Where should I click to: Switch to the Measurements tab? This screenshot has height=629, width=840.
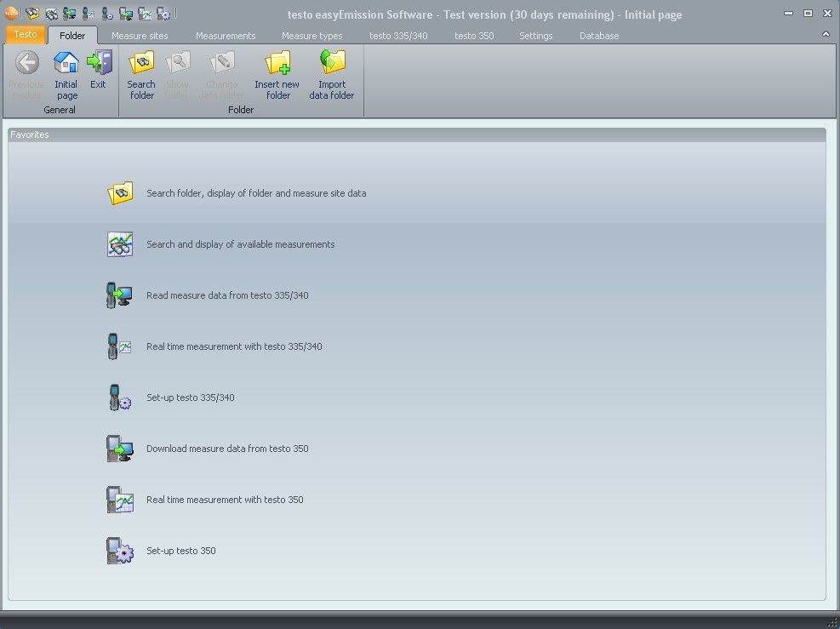click(225, 36)
